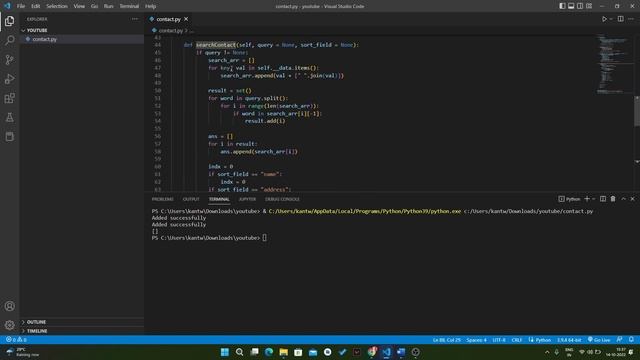Click Ln/Col cursor position in status bar
The height and width of the screenshot is (360, 640).
[x=446, y=340]
